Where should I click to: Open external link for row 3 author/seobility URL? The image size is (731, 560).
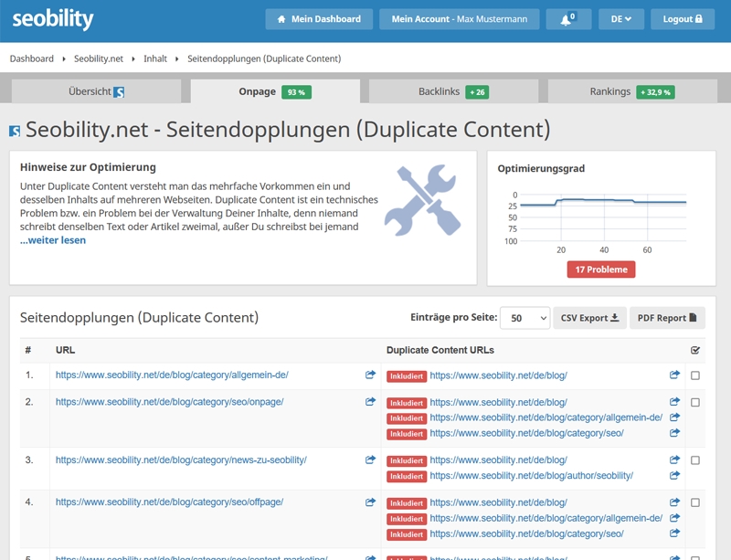point(674,475)
